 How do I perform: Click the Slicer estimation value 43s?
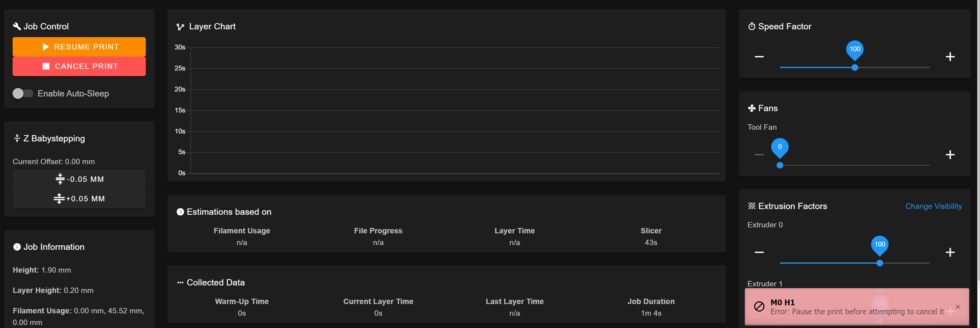point(651,243)
